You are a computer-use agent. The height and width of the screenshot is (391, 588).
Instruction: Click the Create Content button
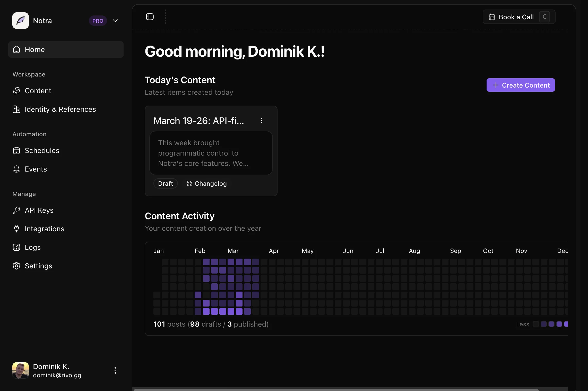(521, 85)
